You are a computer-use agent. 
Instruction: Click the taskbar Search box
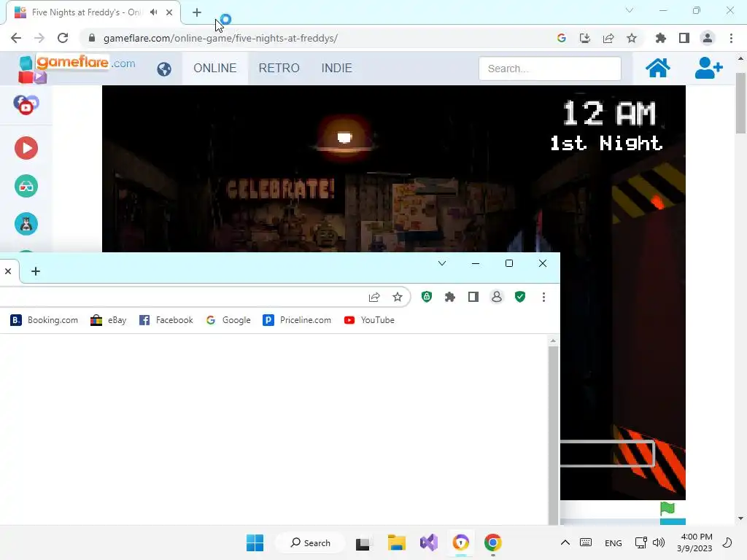point(310,542)
